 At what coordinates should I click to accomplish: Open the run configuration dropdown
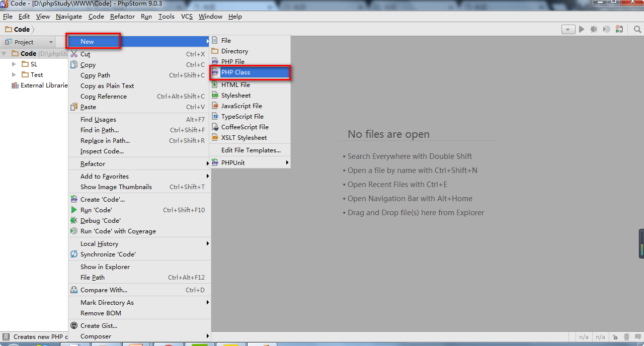pyautogui.click(x=568, y=29)
